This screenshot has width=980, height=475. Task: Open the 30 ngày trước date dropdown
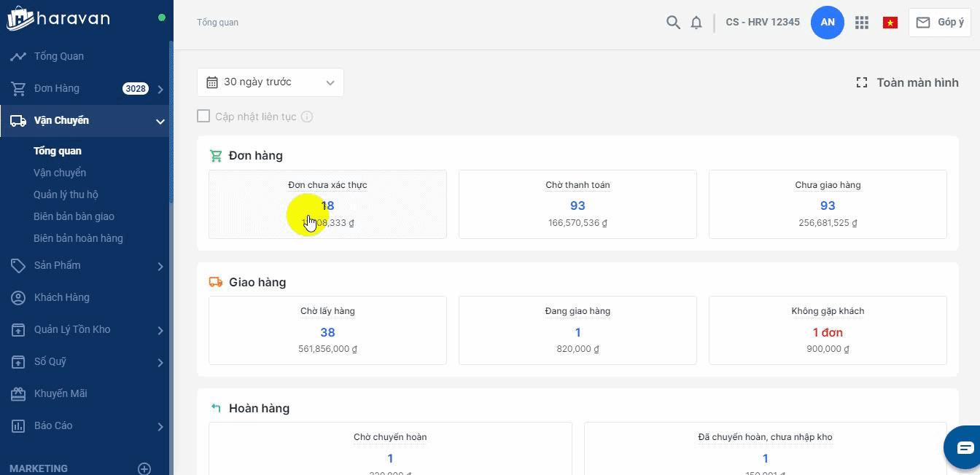pyautogui.click(x=271, y=82)
